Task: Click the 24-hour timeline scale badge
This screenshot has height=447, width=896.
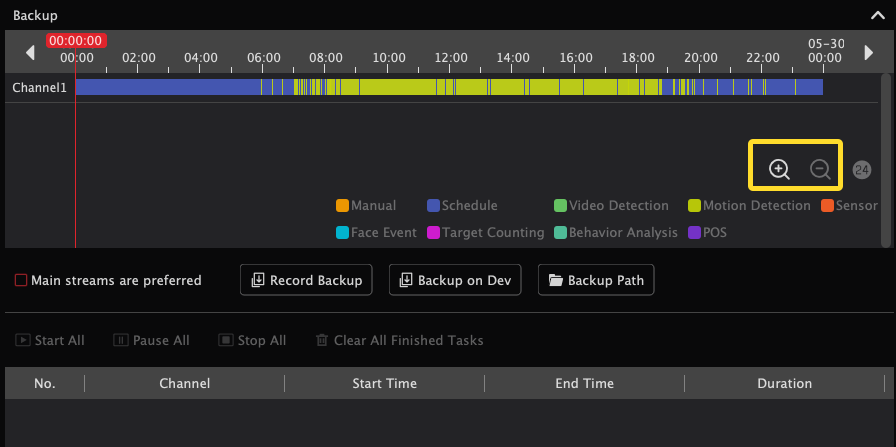Action: pos(862,170)
